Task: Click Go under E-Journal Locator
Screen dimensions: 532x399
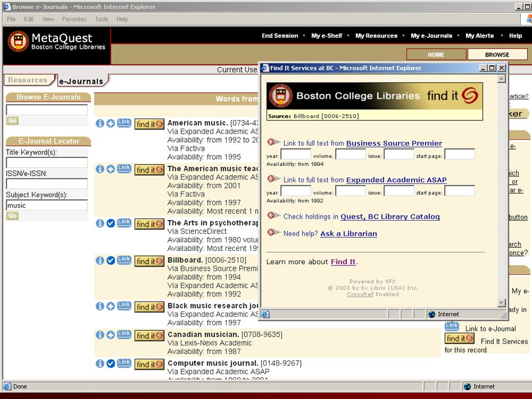Action: point(12,216)
